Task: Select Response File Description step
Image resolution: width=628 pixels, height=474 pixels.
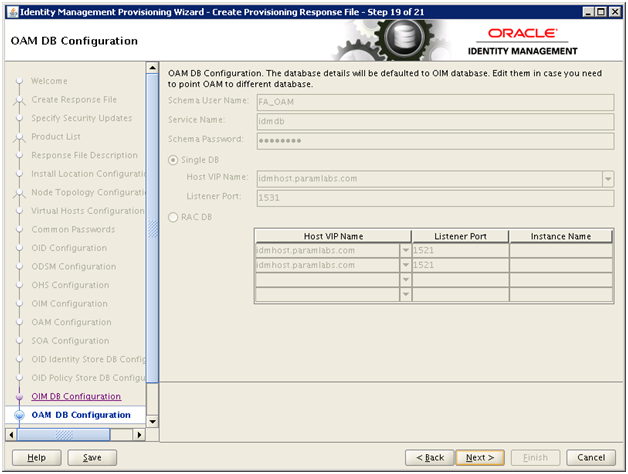Action: point(85,155)
